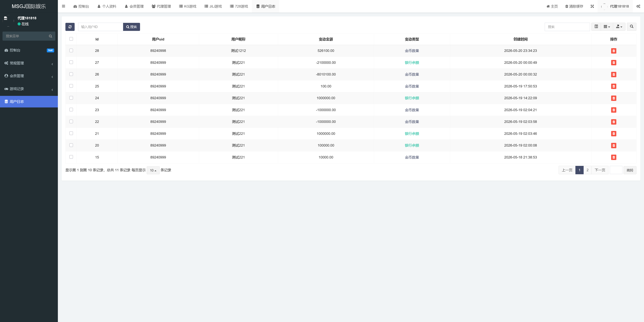Click the refresh table button

coord(70,27)
